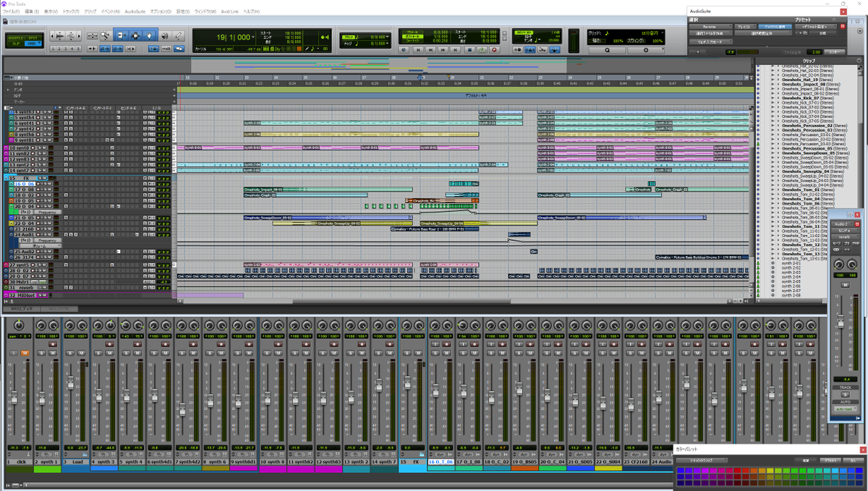Select the Zoomer tool in the toolbar
Image resolution: width=868 pixels, height=491 pixels.
(106, 35)
